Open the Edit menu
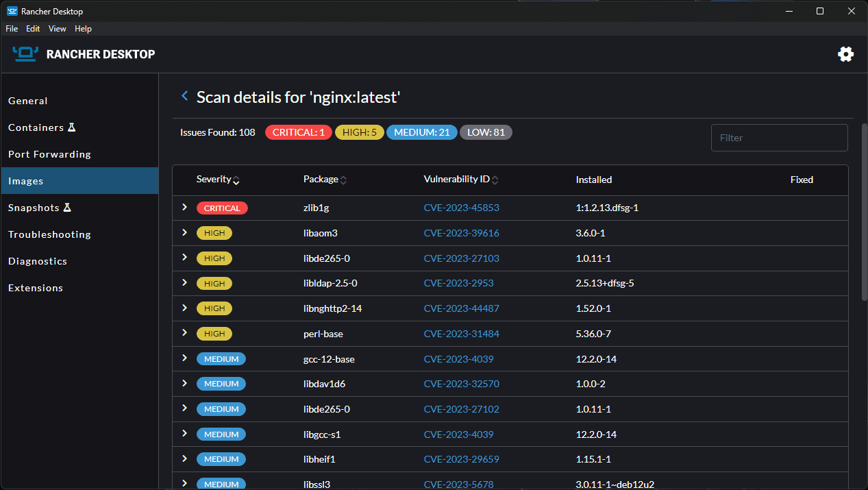 click(33, 29)
